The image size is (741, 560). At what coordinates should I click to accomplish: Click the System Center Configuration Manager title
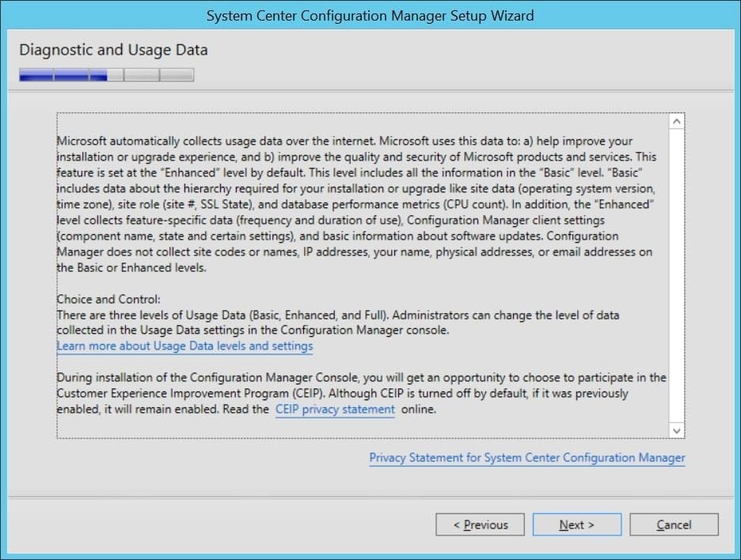[x=370, y=16]
